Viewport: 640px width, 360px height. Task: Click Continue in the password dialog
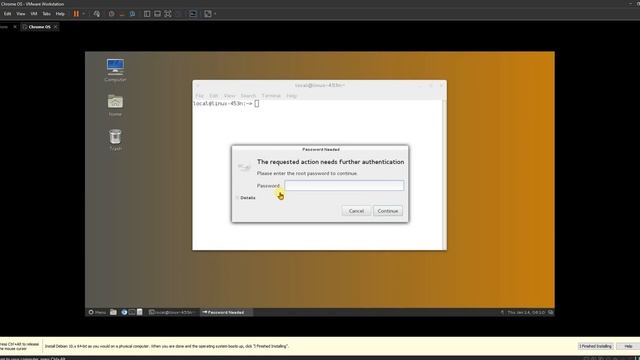tap(388, 211)
